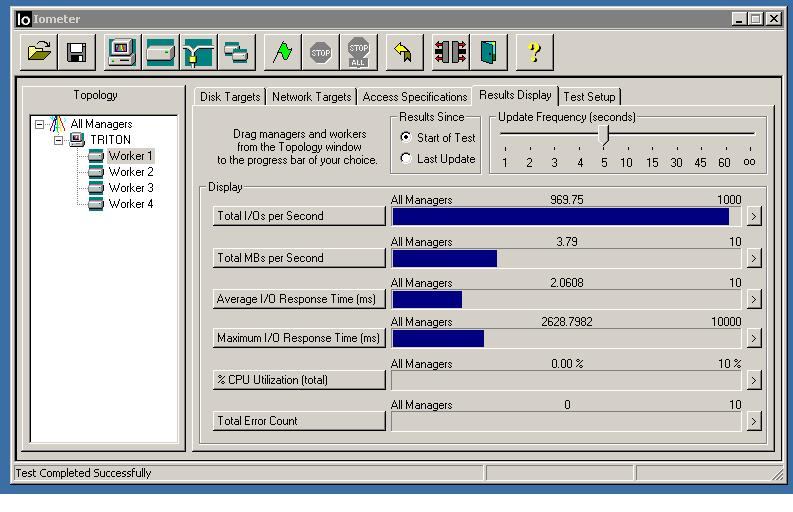Screen dimensions: 793x512
Task: Click Total MBs per Second button
Action: tap(299, 258)
